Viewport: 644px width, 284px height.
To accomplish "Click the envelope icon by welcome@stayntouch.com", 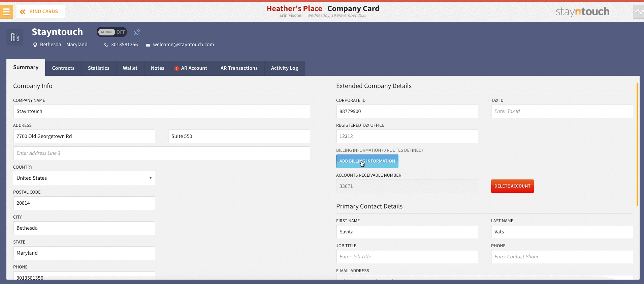I will coord(148,45).
